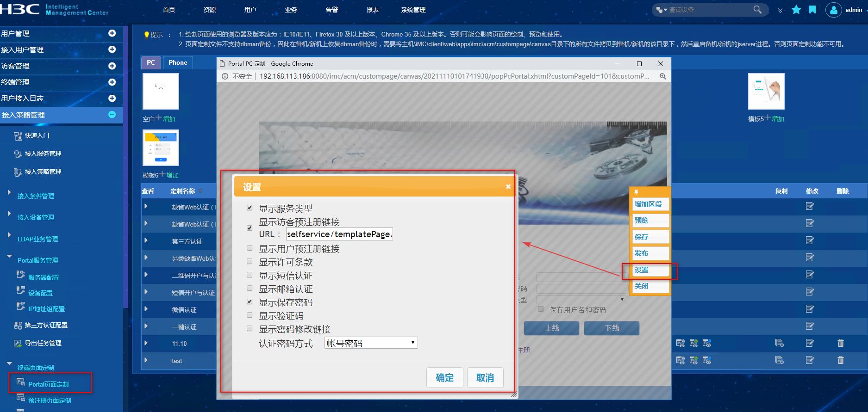The height and width of the screenshot is (412, 868).
Task: Expand the LDAP业务管理 tree node
Action: click(x=9, y=235)
